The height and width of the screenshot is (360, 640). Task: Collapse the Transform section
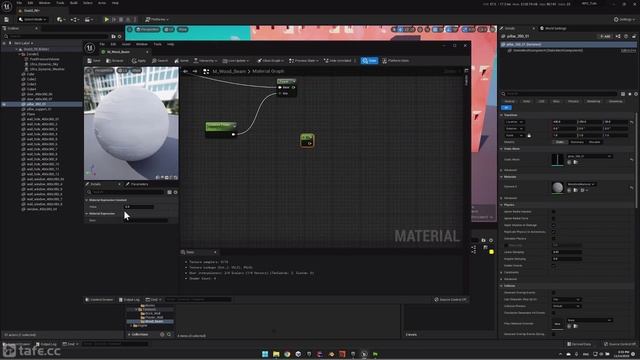point(502,115)
